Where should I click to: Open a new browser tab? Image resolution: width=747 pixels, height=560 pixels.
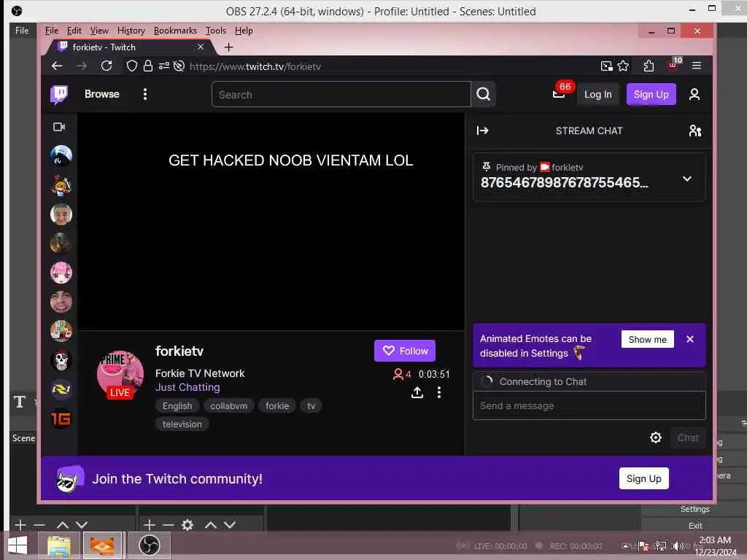(228, 47)
